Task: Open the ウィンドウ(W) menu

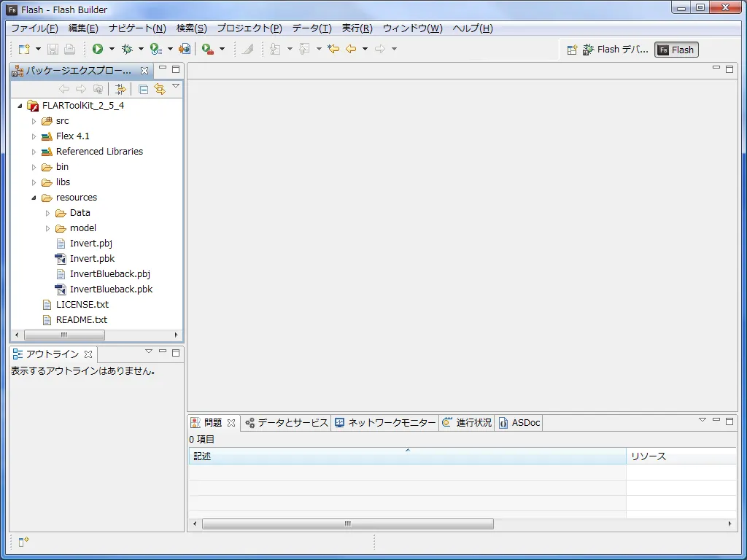Action: click(413, 28)
